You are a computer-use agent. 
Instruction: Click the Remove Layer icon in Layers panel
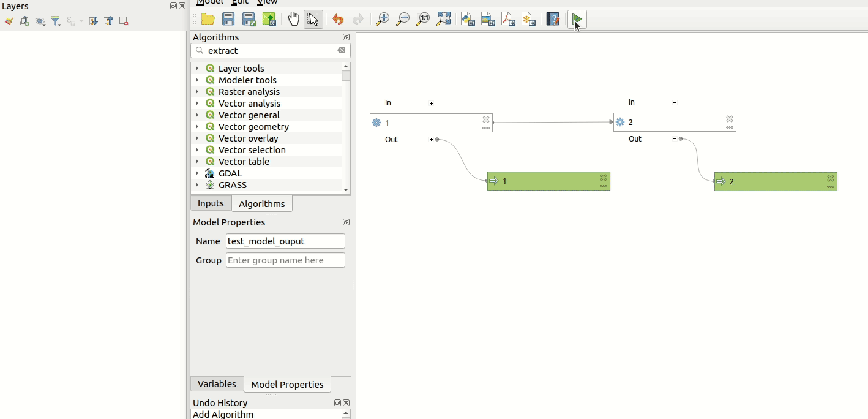124,21
